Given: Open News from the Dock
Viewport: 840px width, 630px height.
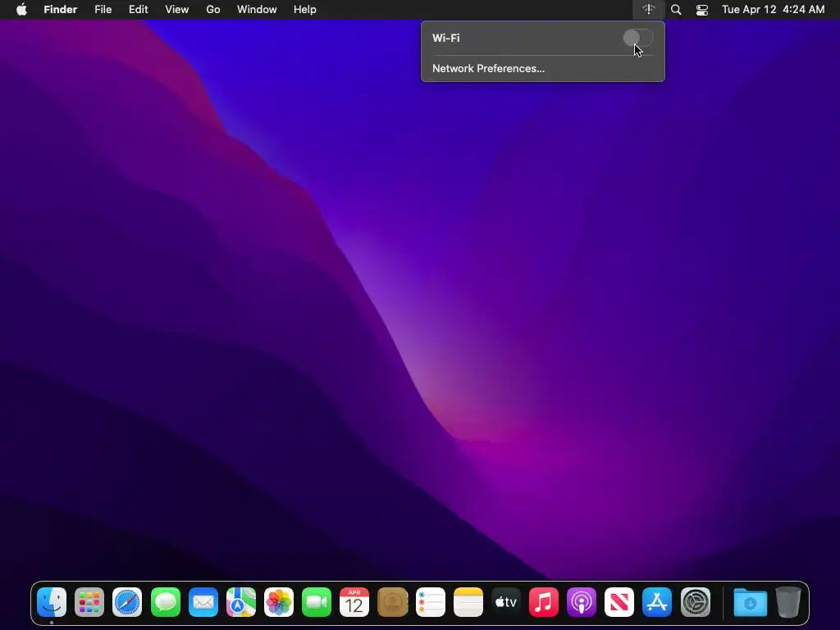Looking at the screenshot, I should [619, 602].
